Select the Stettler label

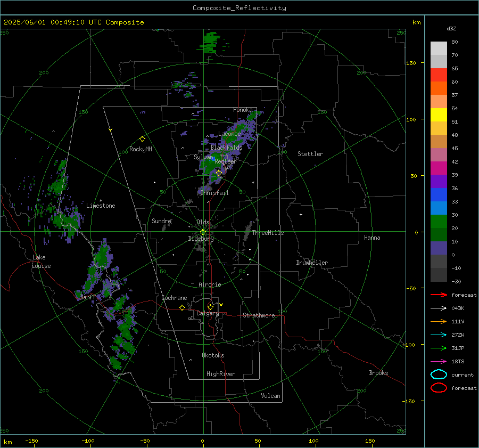click(310, 154)
